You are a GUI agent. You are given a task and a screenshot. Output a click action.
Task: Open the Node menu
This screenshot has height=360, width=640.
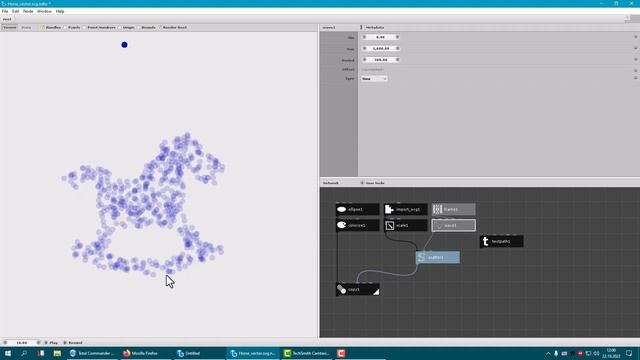(28, 11)
